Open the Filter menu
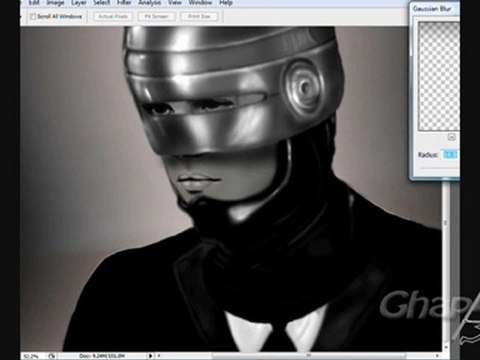The image size is (480, 360). (x=124, y=3)
